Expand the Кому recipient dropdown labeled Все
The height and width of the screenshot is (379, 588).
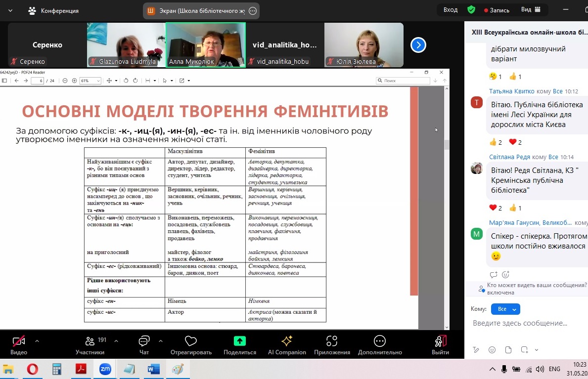505,309
